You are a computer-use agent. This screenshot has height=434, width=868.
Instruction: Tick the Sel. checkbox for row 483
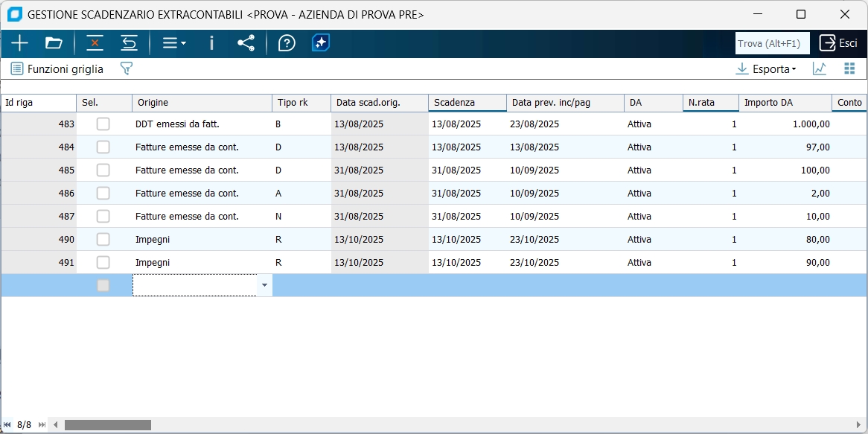pyautogui.click(x=103, y=124)
